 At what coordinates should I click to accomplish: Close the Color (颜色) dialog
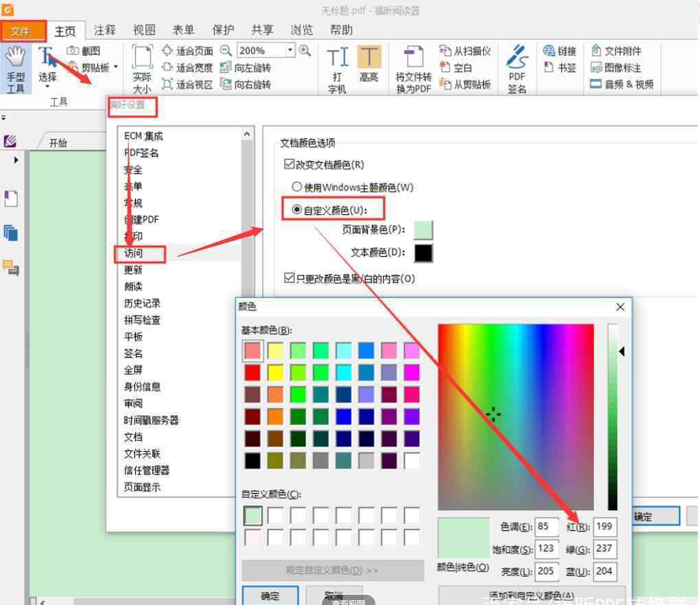[x=620, y=307]
